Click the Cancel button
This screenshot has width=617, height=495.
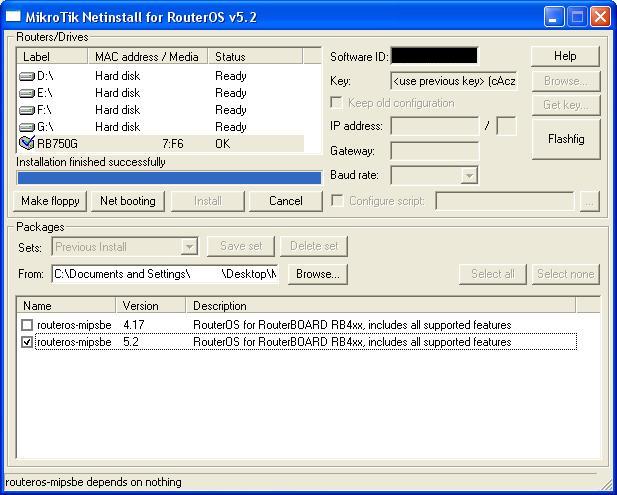pyautogui.click(x=286, y=201)
